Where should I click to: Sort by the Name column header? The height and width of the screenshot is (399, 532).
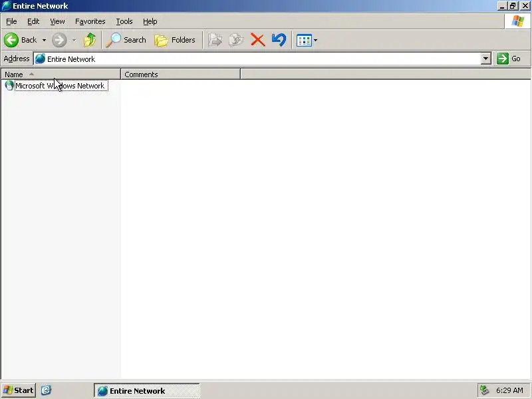[x=61, y=74]
